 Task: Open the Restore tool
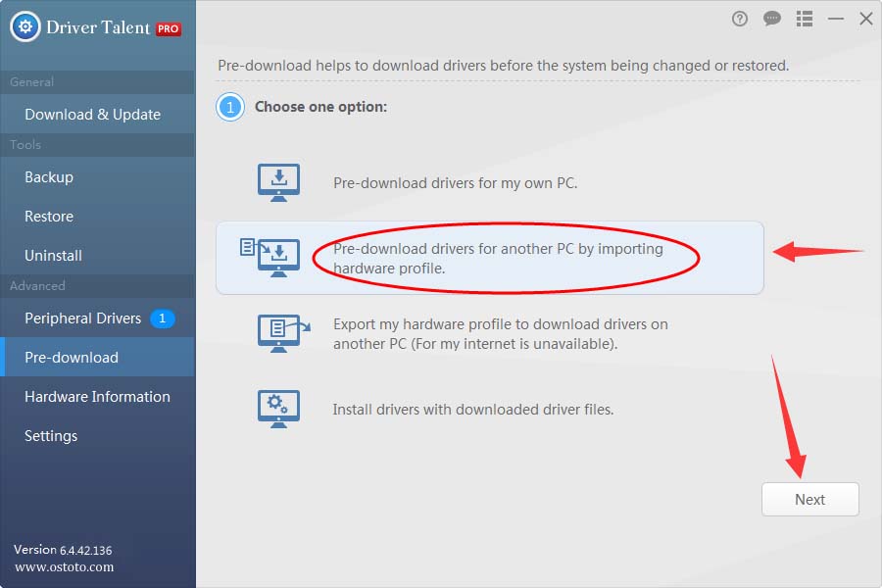97,217
